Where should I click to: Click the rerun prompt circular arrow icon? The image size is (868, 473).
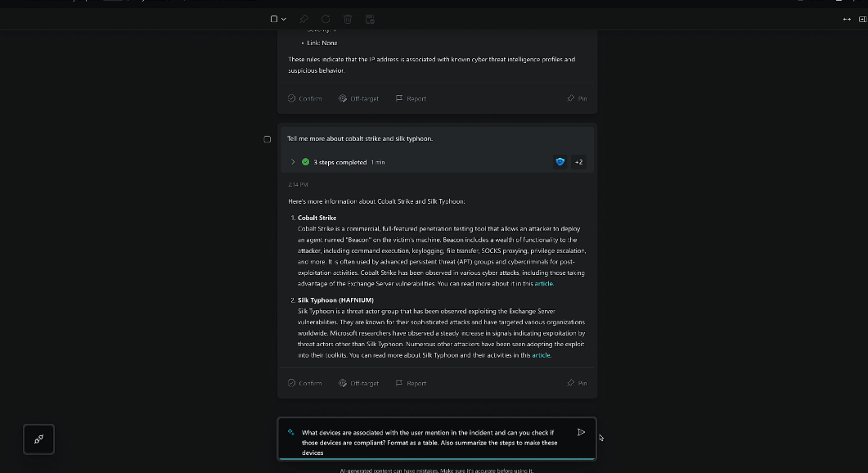coord(326,19)
